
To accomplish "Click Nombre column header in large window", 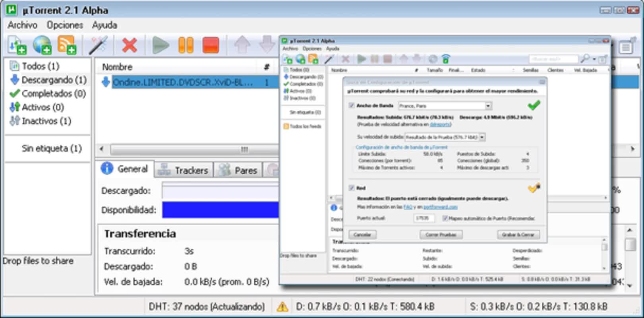I will coord(117,67).
